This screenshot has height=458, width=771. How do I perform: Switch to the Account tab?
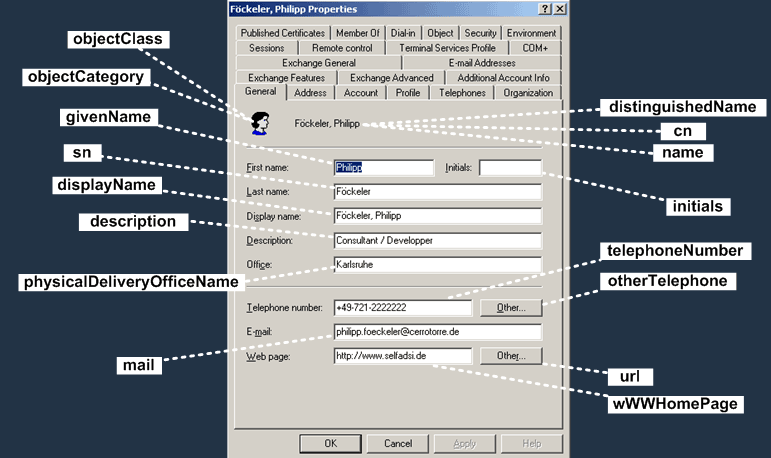pyautogui.click(x=361, y=92)
